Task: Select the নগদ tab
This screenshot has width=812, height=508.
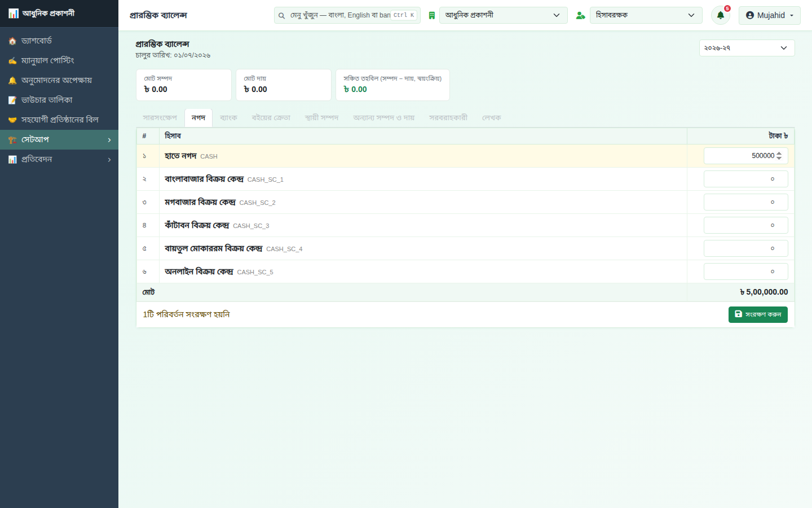Action: tap(198, 118)
